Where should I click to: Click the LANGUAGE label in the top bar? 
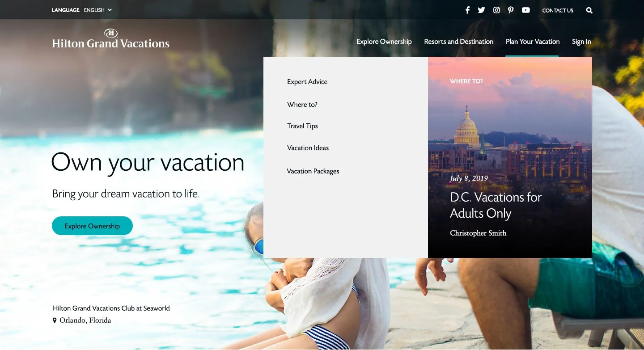(x=66, y=10)
